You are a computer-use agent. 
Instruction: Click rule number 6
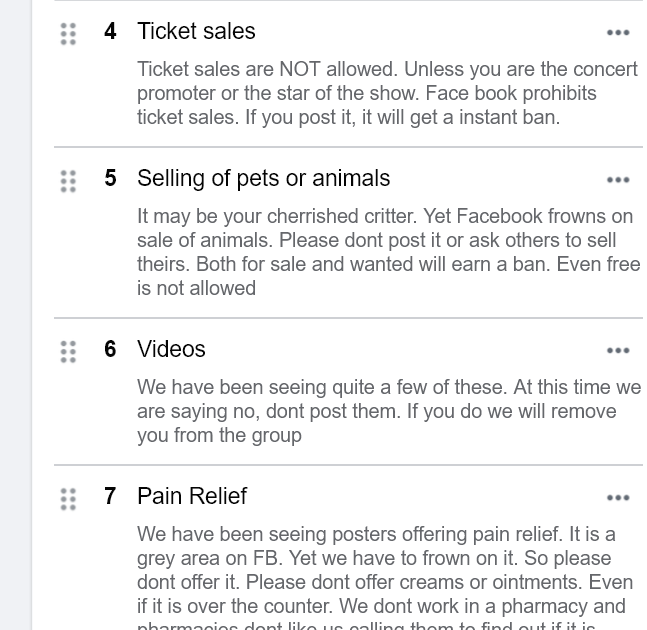coord(110,350)
